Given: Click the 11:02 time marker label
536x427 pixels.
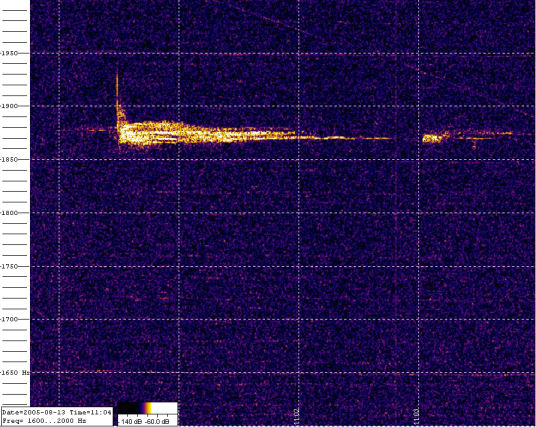Looking at the screenshot, I should tap(296, 416).
